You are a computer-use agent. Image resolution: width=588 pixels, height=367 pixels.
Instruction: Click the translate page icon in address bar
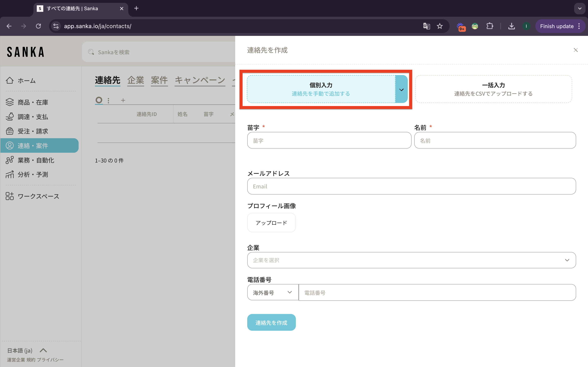427,26
